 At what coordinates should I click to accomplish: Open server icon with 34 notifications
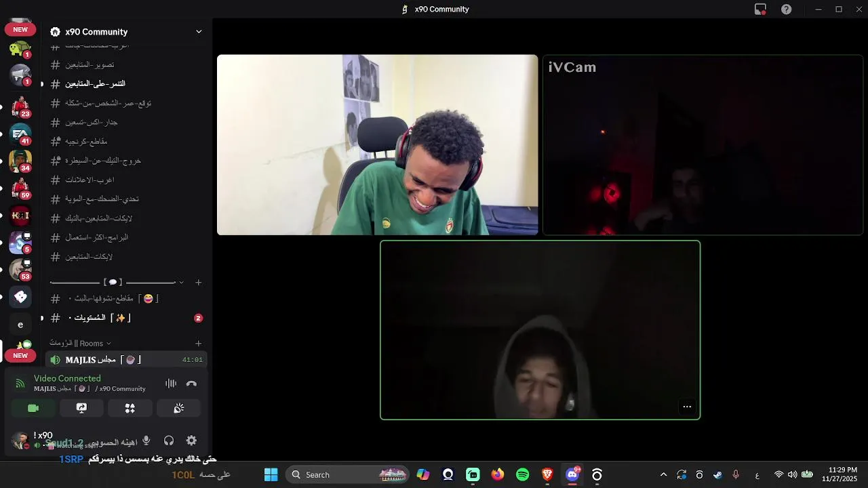(20, 161)
